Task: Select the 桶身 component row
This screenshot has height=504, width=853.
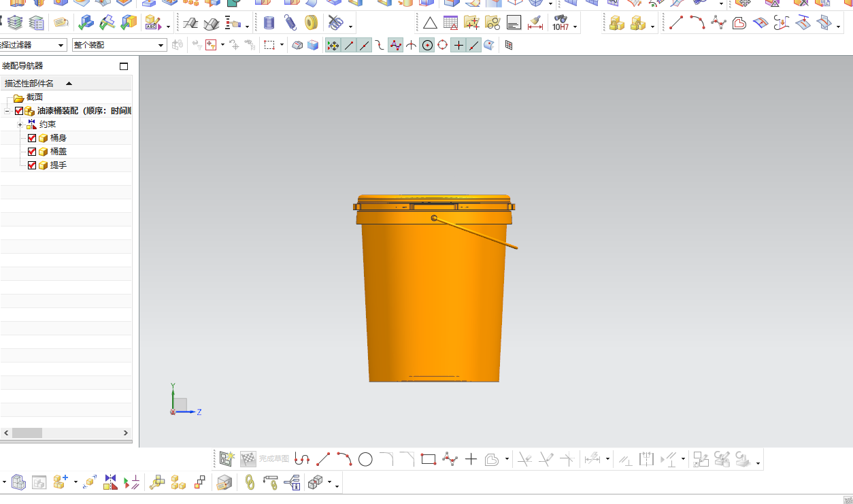Action: pos(66,138)
